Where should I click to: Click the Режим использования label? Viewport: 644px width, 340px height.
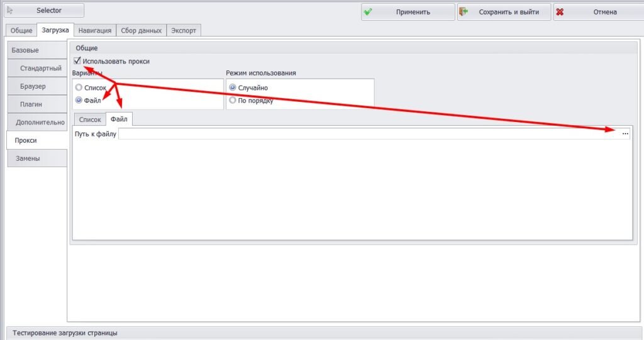click(261, 73)
